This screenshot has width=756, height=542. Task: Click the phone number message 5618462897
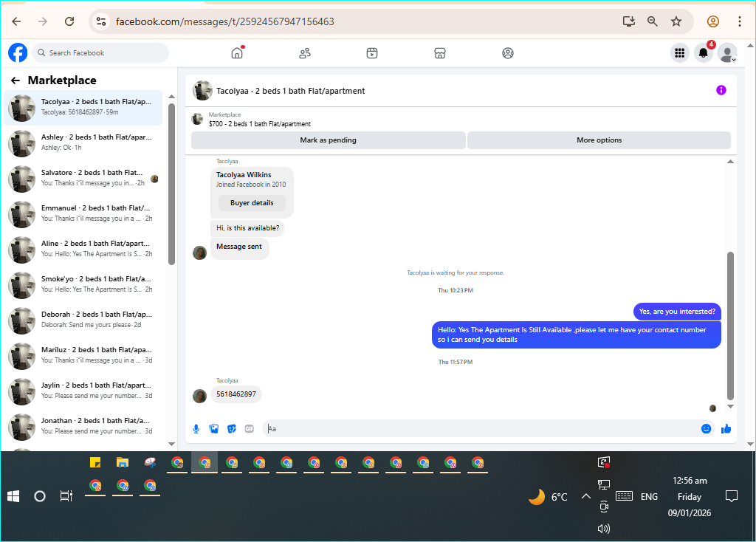click(236, 394)
